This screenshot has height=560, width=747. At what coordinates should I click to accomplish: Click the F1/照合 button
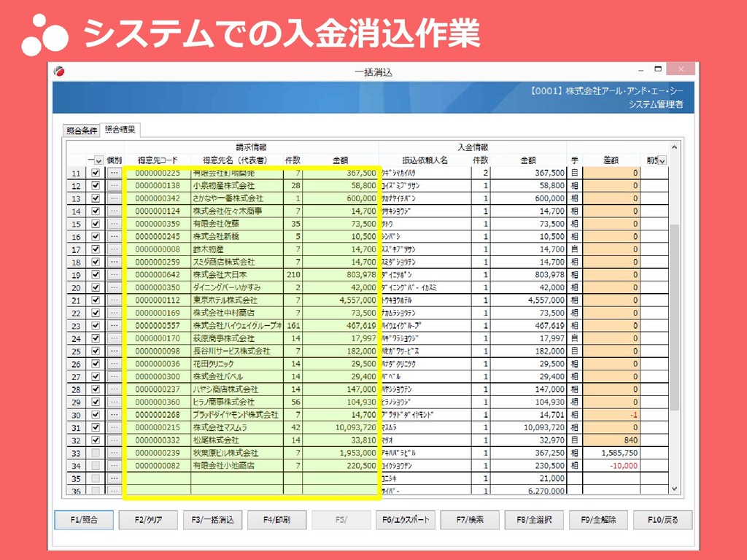84,520
